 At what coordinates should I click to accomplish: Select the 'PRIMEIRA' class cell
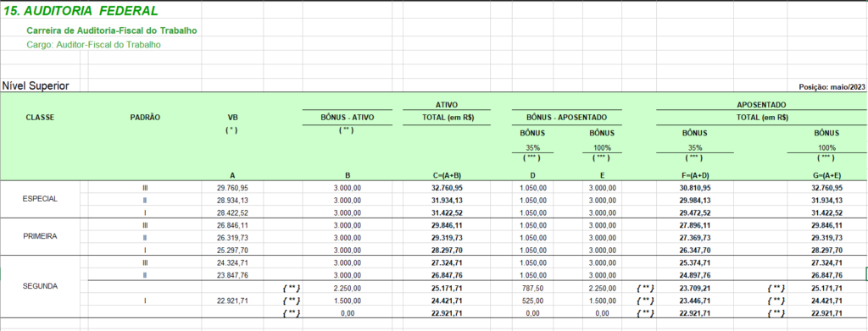(x=40, y=236)
